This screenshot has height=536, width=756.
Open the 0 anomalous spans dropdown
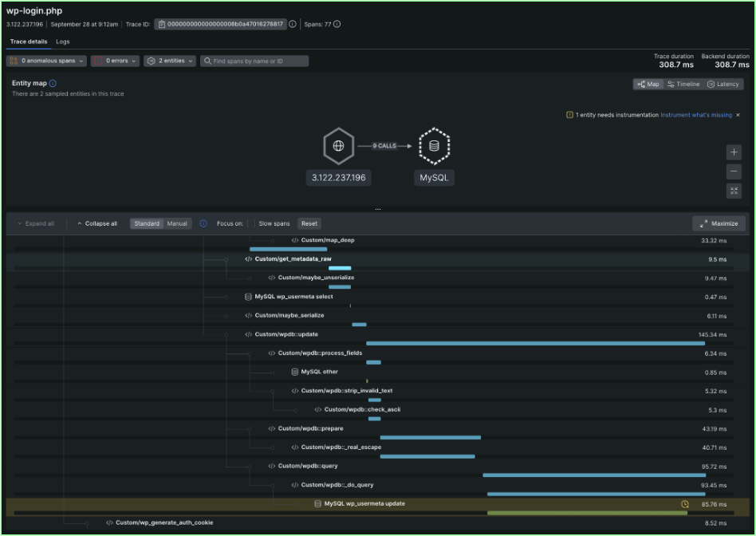click(x=49, y=61)
